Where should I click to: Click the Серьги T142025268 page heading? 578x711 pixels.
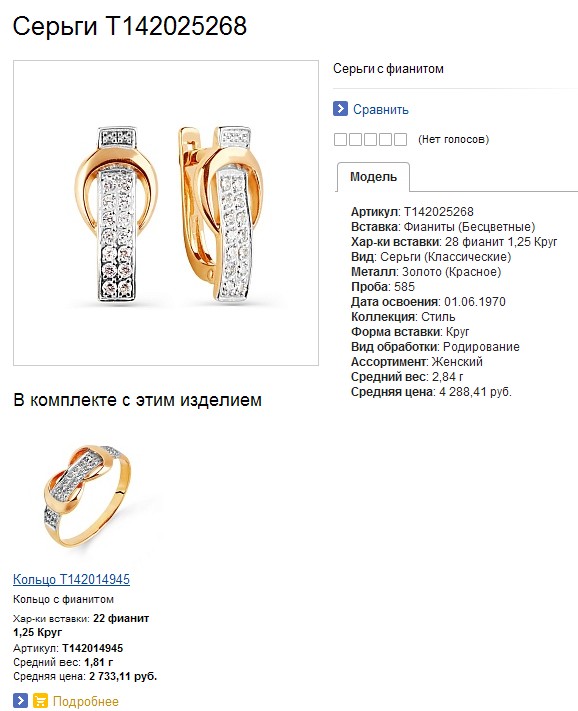pos(130,26)
